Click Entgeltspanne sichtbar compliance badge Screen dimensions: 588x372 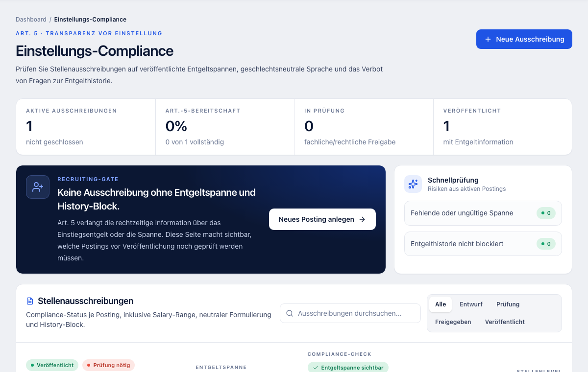(348, 368)
